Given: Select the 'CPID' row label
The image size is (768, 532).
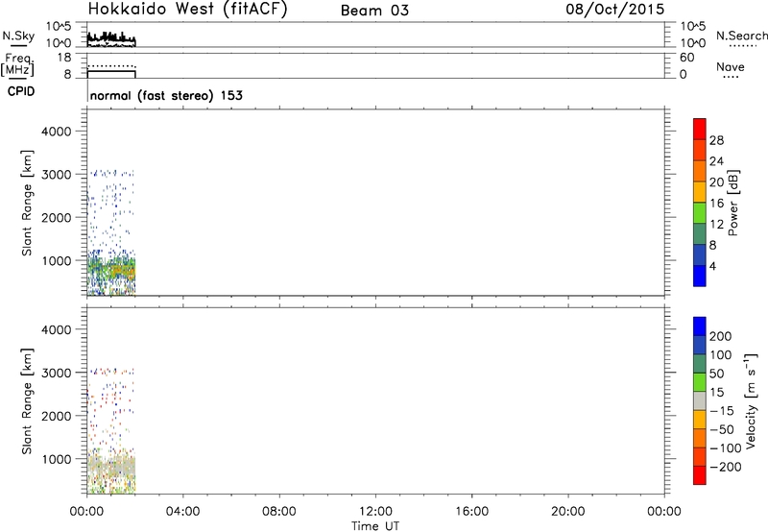Looking at the screenshot, I should [21, 91].
